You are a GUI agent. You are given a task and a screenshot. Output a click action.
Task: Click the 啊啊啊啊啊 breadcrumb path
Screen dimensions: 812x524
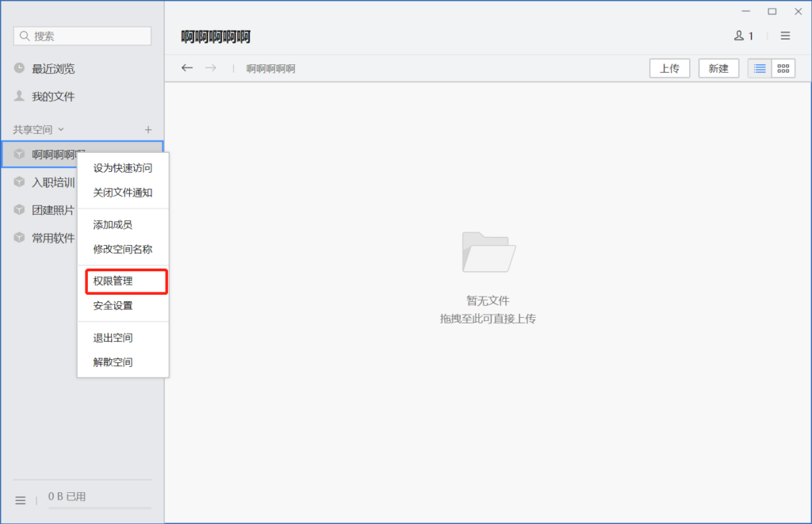coord(271,69)
